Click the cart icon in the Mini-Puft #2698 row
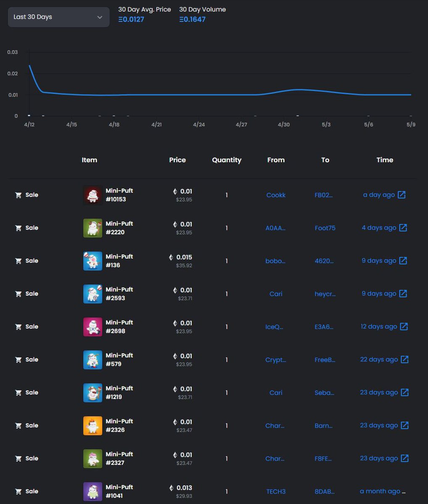The height and width of the screenshot is (504, 428). tap(18, 327)
